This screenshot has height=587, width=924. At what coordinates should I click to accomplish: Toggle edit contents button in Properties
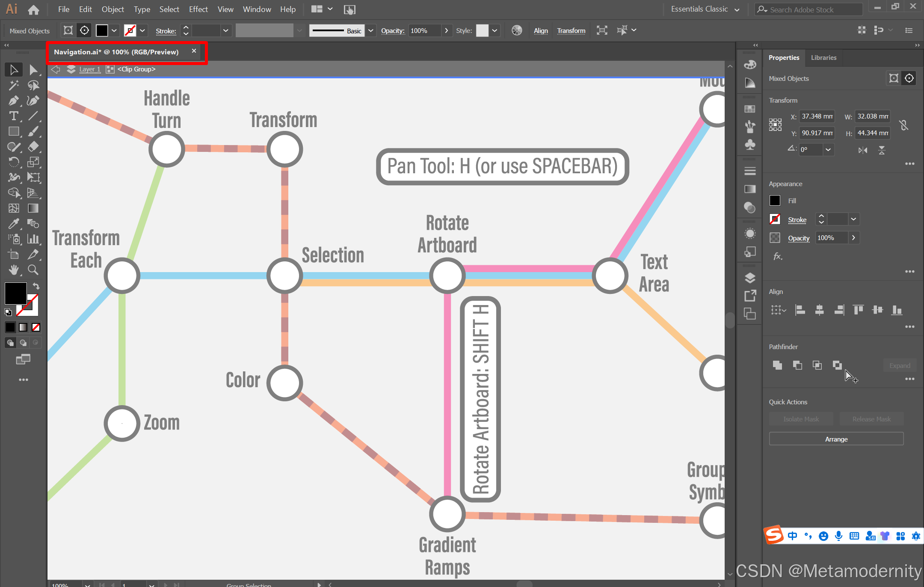tap(909, 78)
